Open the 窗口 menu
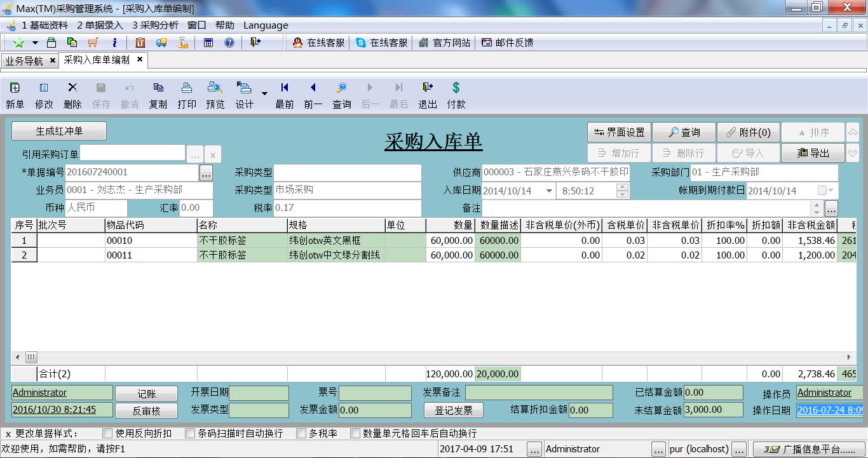 197,25
